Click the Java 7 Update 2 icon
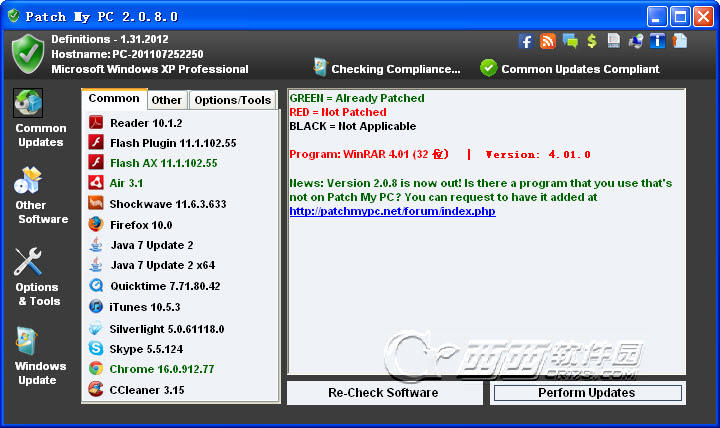Screen dimensions: 720x428 96,244
